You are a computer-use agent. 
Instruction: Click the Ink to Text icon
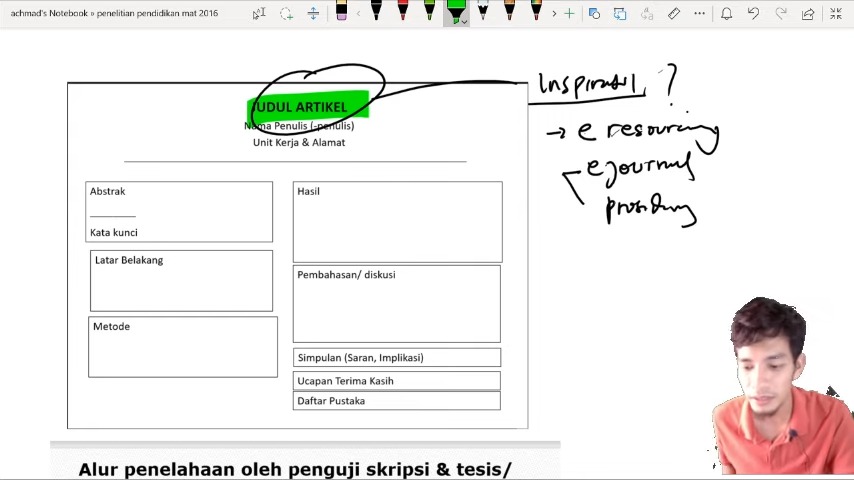(x=646, y=14)
